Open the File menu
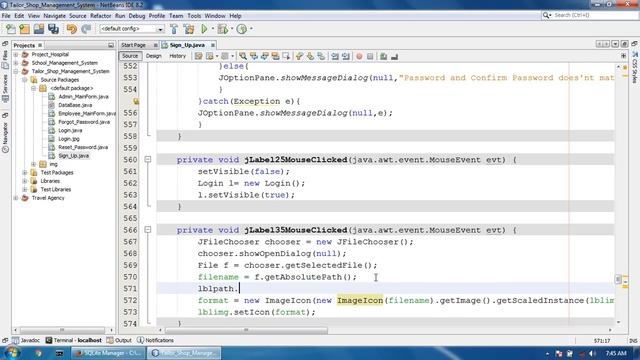The width and height of the screenshot is (640, 360). coord(6,16)
